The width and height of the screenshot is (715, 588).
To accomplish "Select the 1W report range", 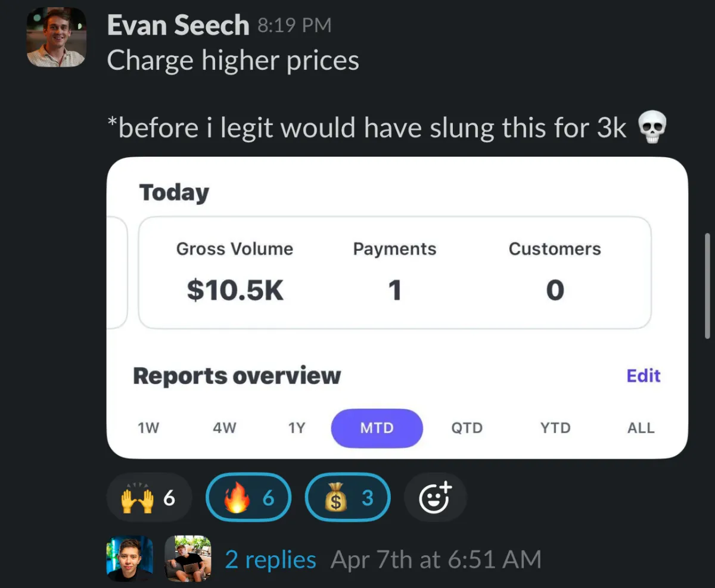I will click(x=148, y=428).
